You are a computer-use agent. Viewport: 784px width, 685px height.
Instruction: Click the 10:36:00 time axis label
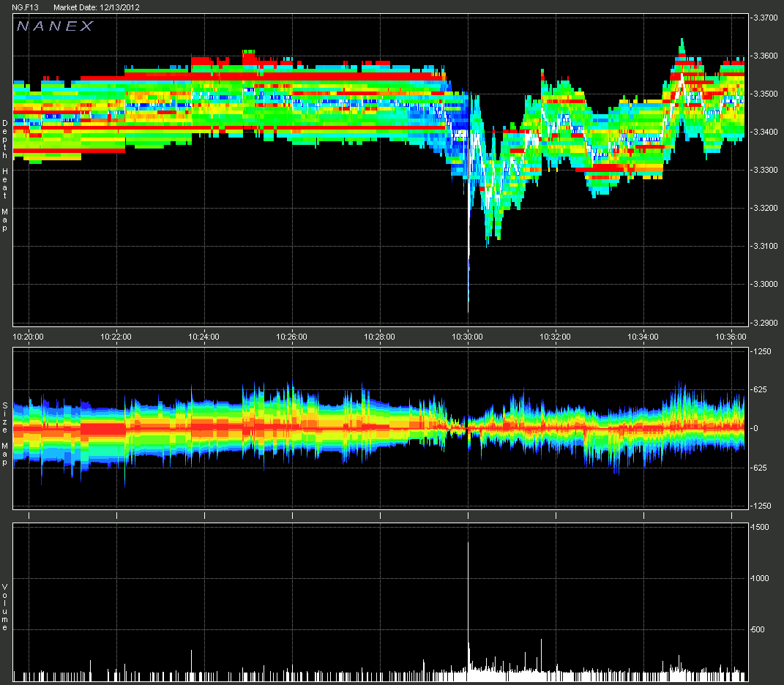click(731, 337)
